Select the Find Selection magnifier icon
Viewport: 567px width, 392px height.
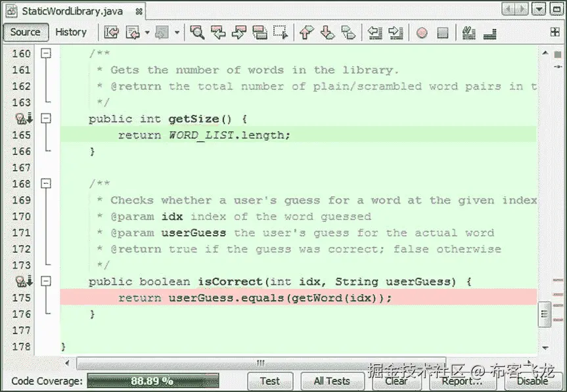196,32
